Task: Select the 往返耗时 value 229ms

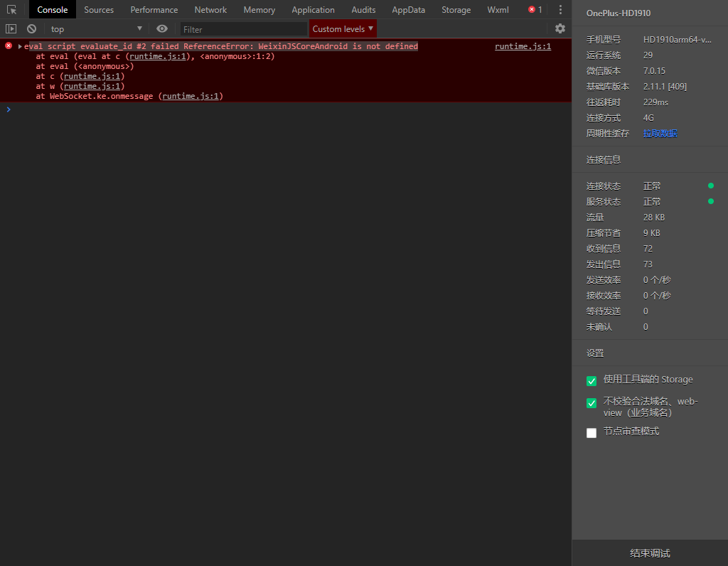Action: click(655, 102)
